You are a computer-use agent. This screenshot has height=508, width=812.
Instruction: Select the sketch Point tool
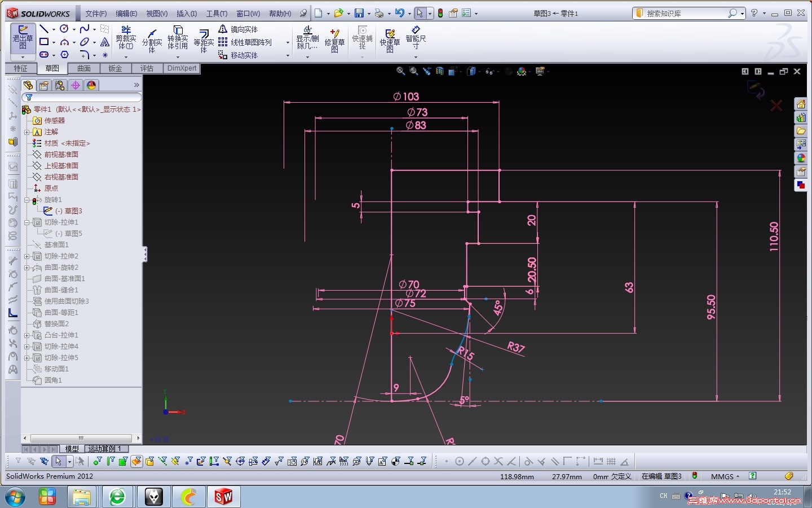105,55
